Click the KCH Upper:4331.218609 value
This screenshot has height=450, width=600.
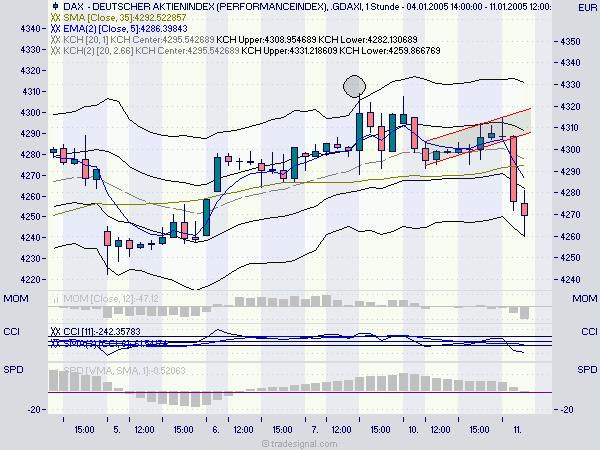coord(289,51)
